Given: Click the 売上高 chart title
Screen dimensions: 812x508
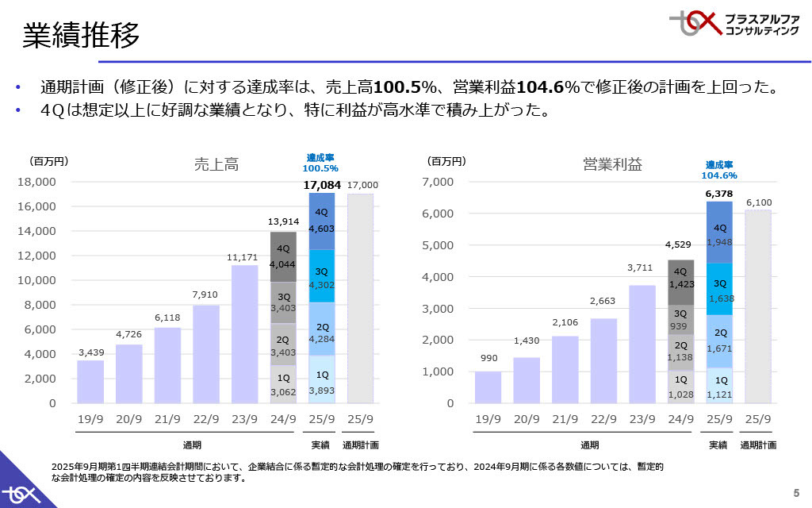Looking at the screenshot, I should tap(216, 165).
